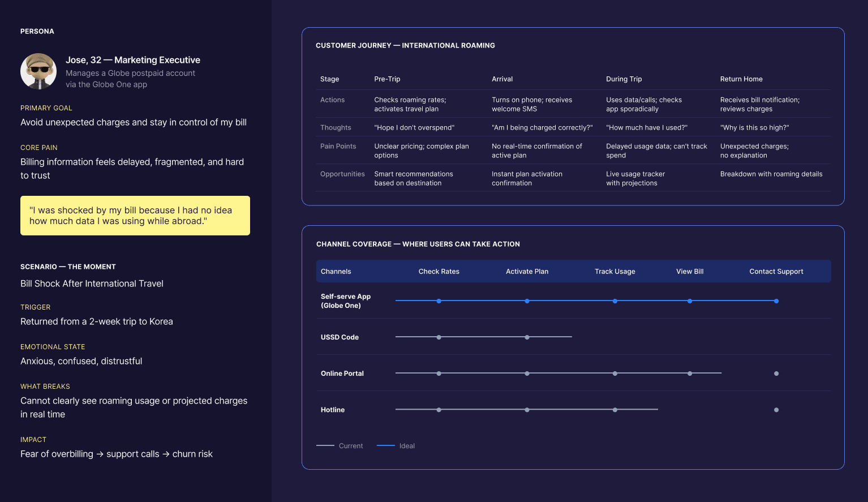Click Online Portal dot under View Bill
This screenshot has height=502, width=868.
690,374
